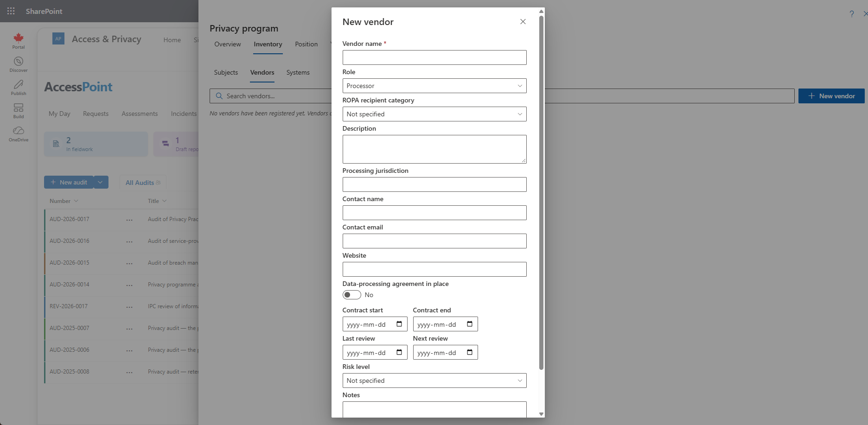Viewport: 868px width, 425px height.
Task: Toggle Data-processing agreement in place switch
Action: coord(351,295)
